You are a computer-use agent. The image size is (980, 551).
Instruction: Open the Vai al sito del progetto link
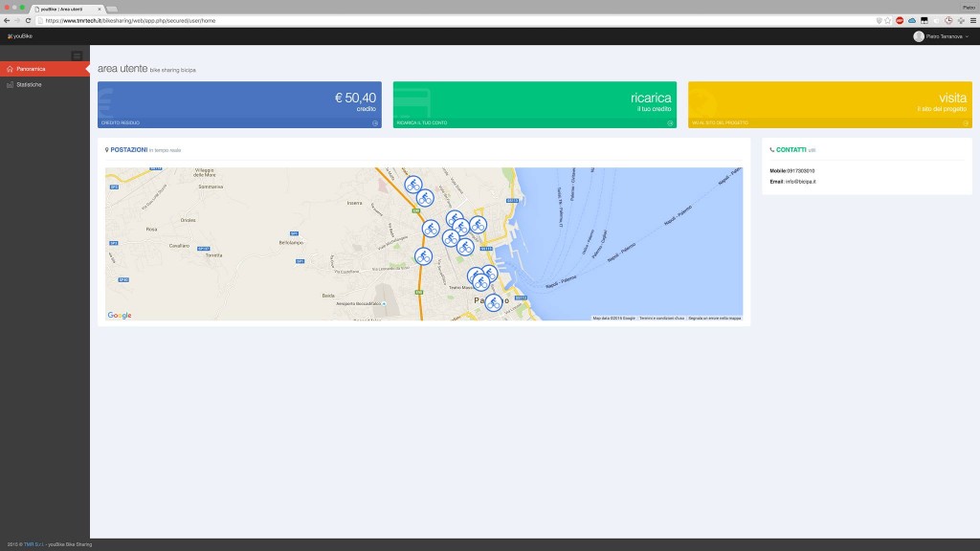[x=720, y=123]
